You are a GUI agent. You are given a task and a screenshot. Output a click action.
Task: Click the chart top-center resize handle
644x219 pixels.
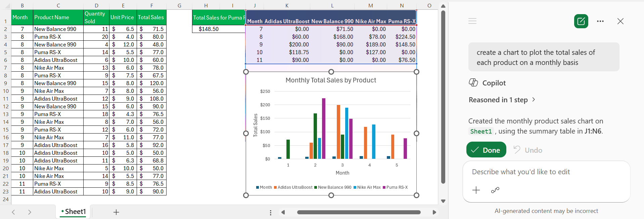[331, 72]
